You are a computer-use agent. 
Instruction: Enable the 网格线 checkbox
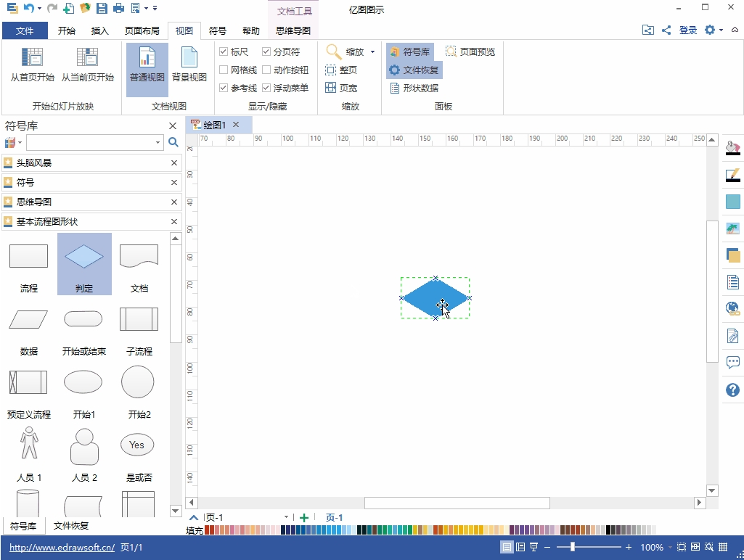224,70
